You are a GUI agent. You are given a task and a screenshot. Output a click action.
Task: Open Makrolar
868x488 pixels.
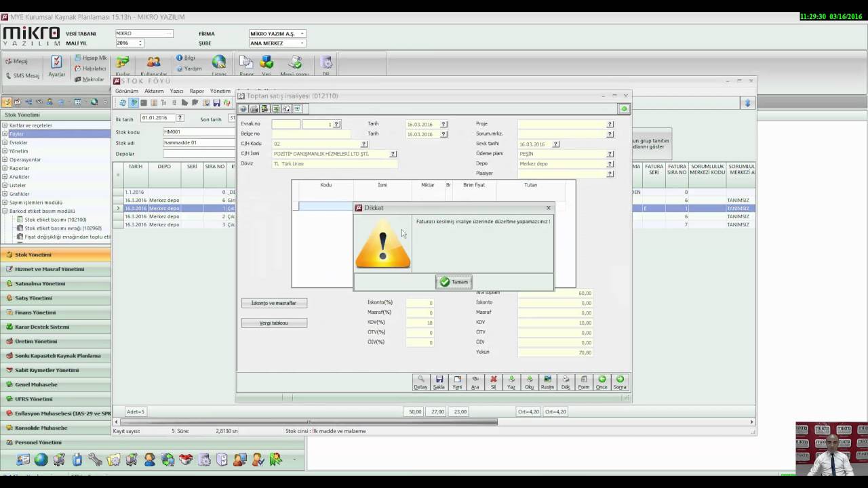tap(90, 79)
